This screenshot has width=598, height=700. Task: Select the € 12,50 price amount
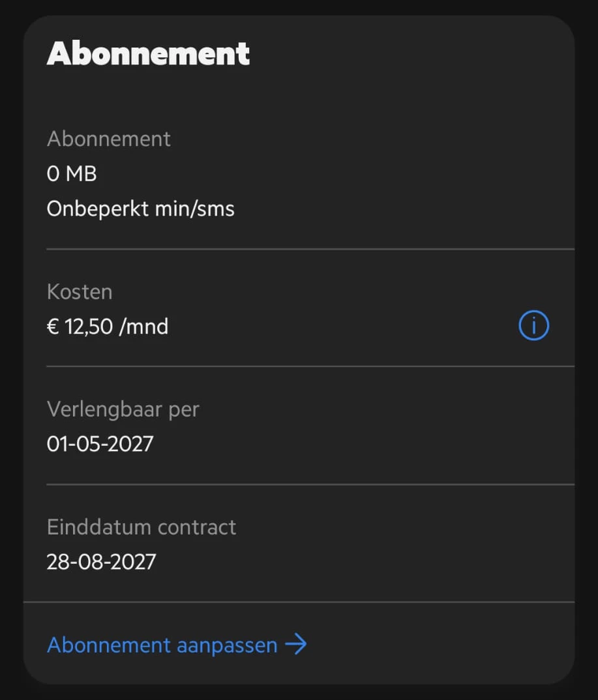[x=80, y=327]
